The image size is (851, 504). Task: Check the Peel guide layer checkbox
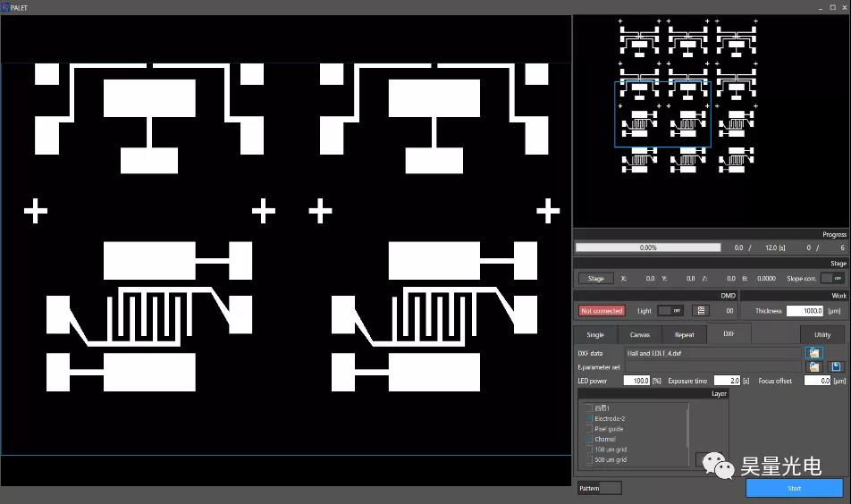pos(589,429)
